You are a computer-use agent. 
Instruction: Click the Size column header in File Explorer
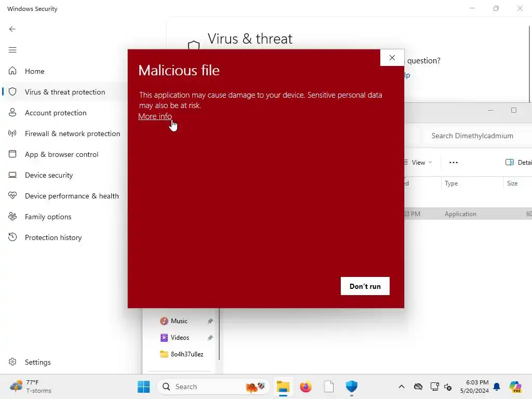point(517,183)
